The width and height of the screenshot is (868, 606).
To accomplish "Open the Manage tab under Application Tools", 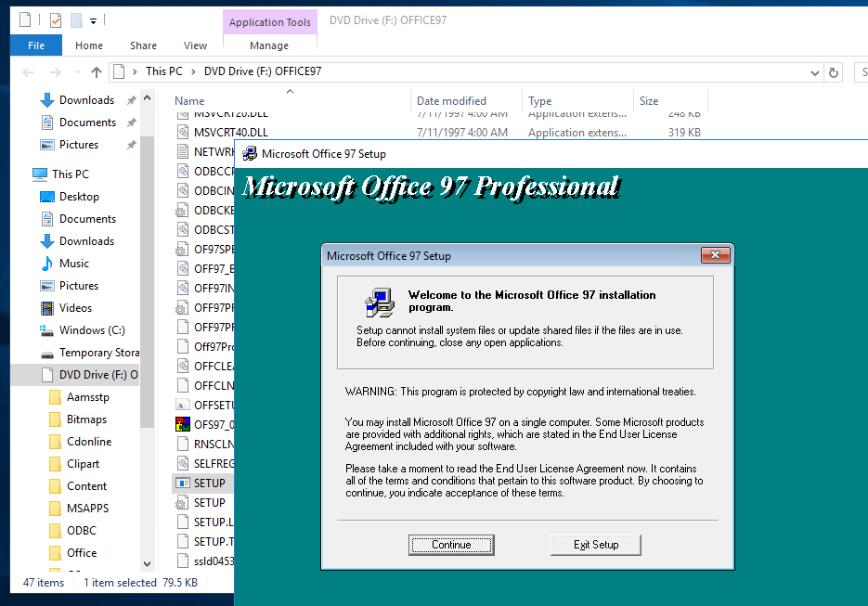I will click(269, 45).
